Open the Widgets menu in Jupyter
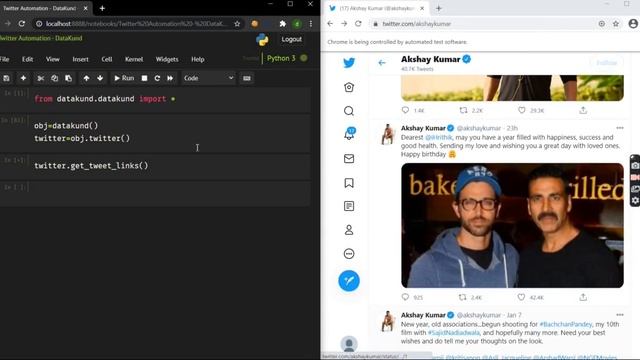 (167, 59)
